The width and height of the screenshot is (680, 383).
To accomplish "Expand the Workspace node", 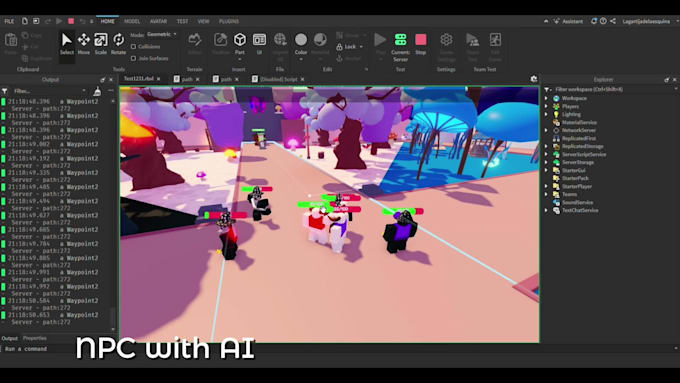I will (546, 98).
